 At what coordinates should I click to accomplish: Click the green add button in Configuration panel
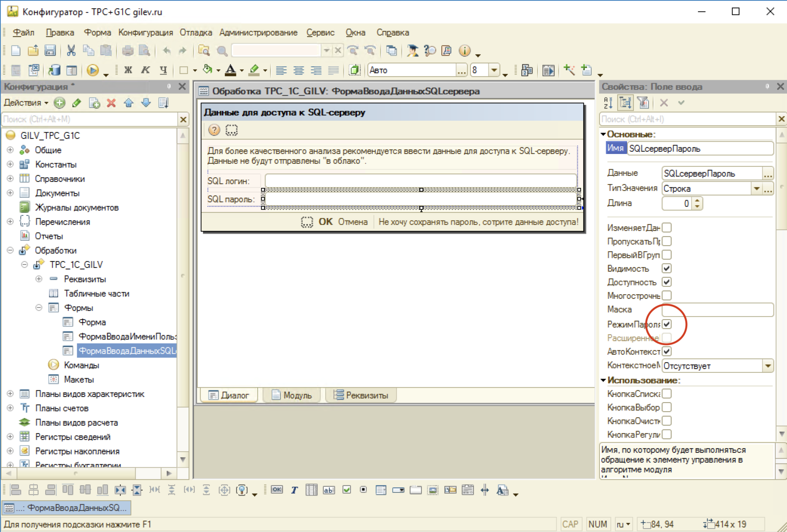tap(59, 103)
